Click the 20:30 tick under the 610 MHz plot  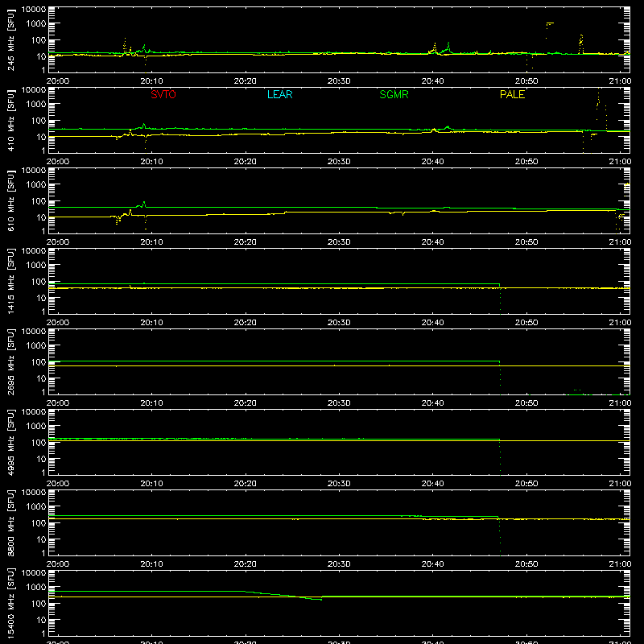(x=339, y=242)
